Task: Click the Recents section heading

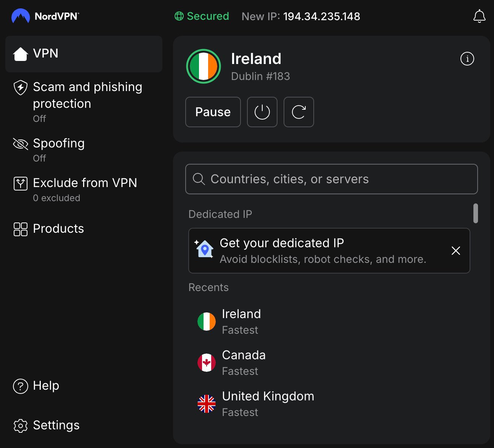Action: (209, 287)
